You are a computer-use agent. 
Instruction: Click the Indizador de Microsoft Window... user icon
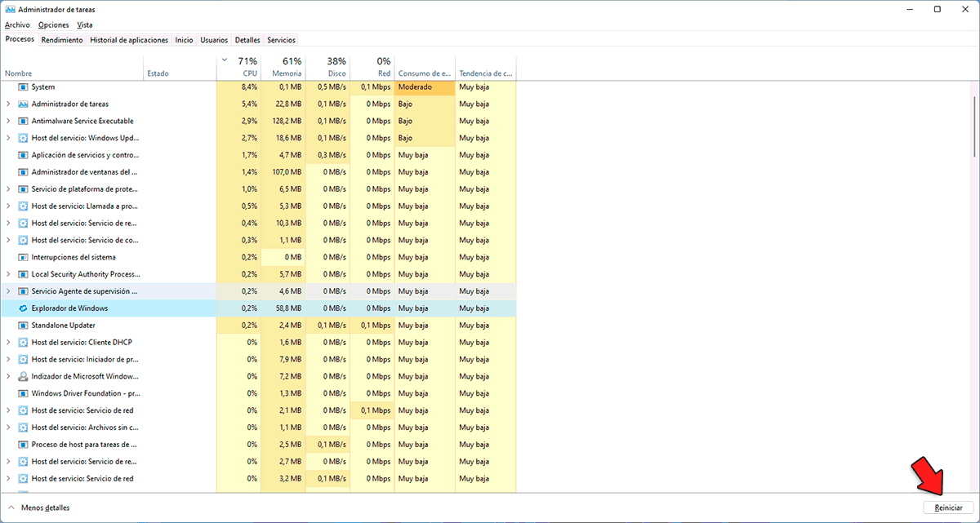[23, 376]
